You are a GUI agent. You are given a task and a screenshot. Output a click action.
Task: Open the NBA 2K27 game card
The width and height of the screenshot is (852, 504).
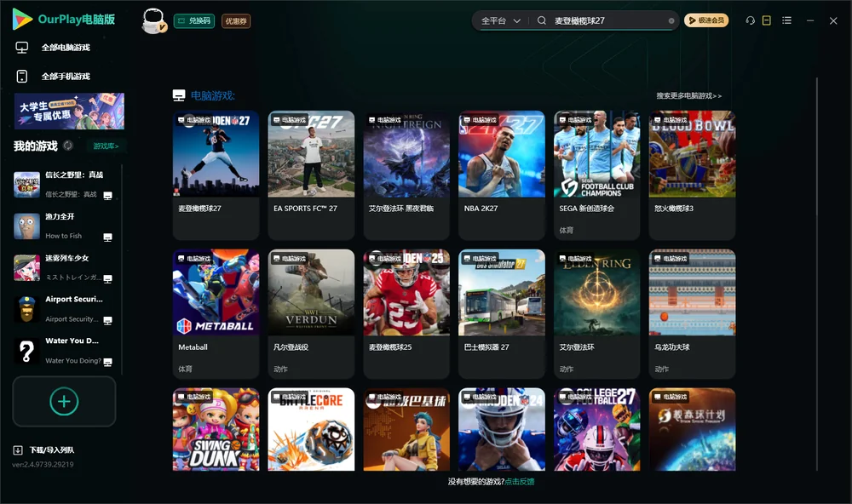point(502,175)
